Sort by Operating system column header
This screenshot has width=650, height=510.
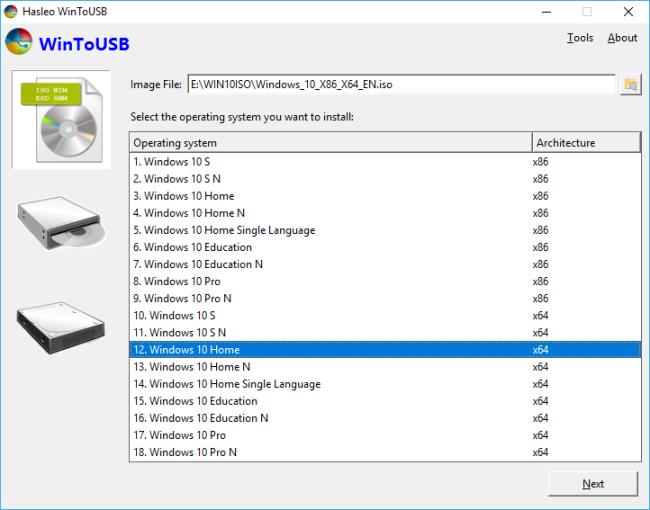(x=330, y=143)
